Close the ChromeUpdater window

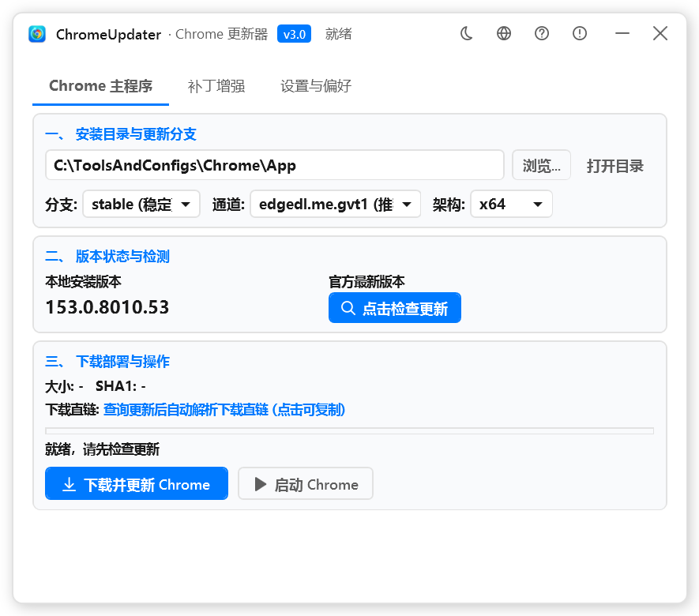pyautogui.click(x=660, y=33)
